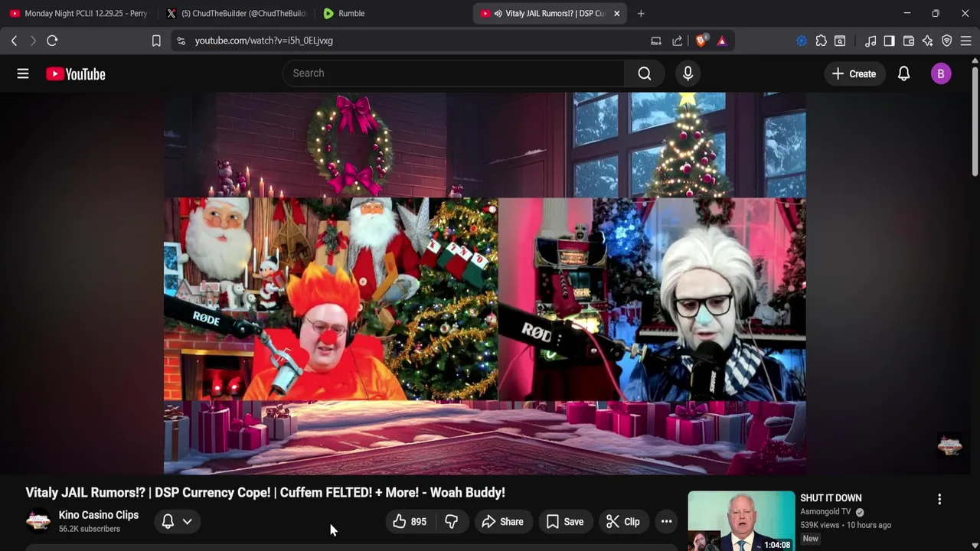The height and width of the screenshot is (551, 980).
Task: Open the Leo AI sparkle icon
Action: click(x=928, y=41)
